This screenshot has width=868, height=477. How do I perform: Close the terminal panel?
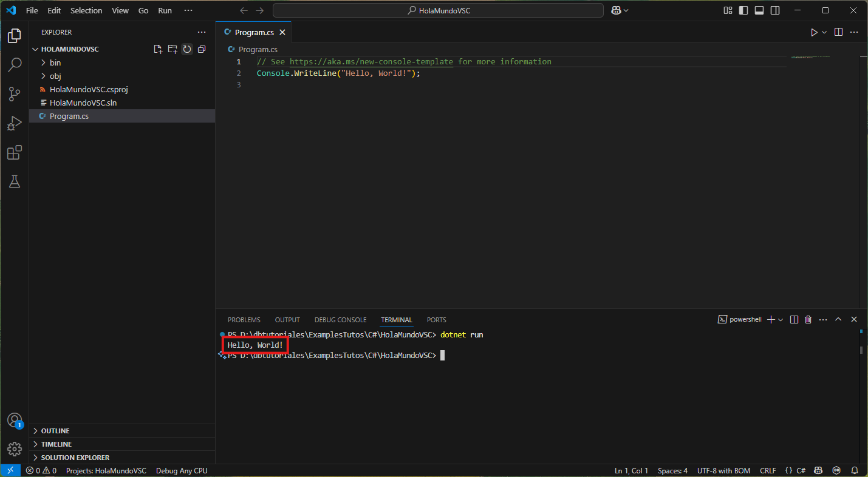tap(853, 319)
